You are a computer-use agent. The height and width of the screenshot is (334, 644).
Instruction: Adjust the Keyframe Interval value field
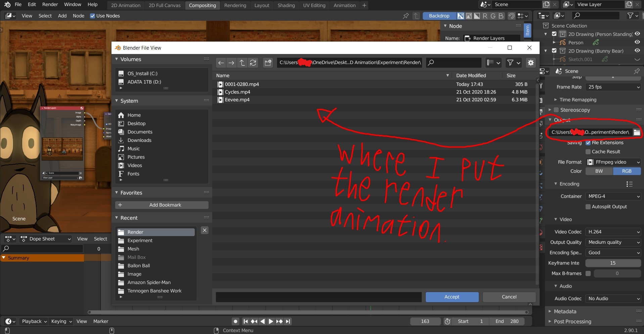click(x=613, y=263)
